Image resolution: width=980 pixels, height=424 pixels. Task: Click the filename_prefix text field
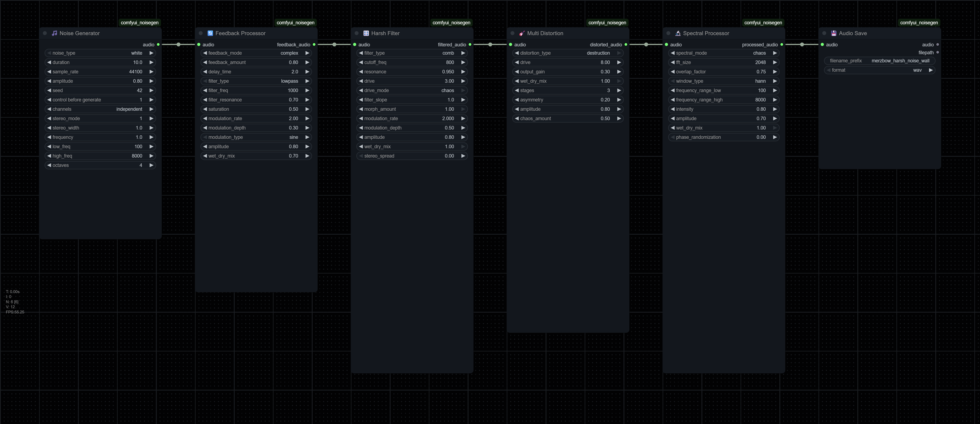click(x=880, y=60)
